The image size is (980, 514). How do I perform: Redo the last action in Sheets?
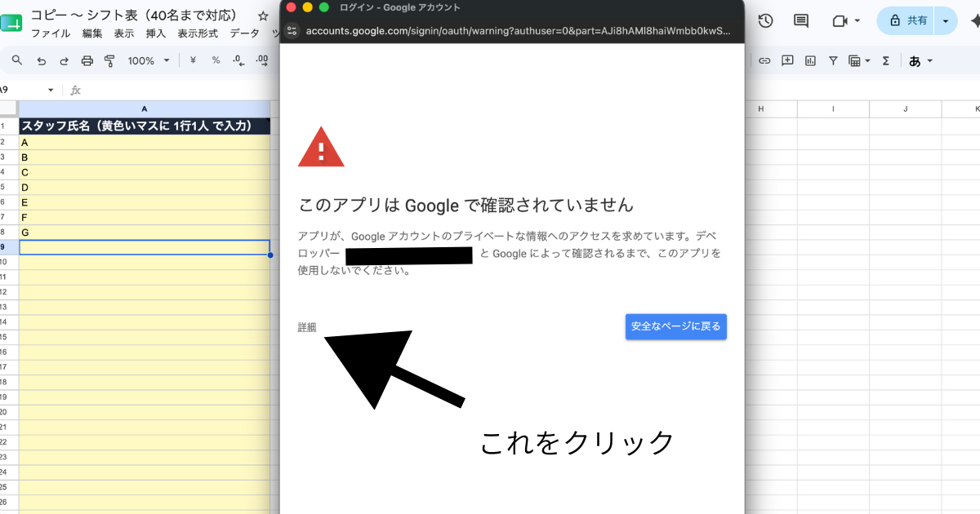(64, 60)
